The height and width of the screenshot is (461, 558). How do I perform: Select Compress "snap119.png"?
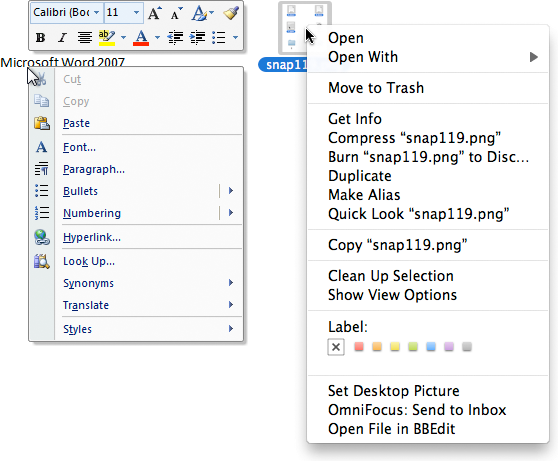(x=414, y=138)
